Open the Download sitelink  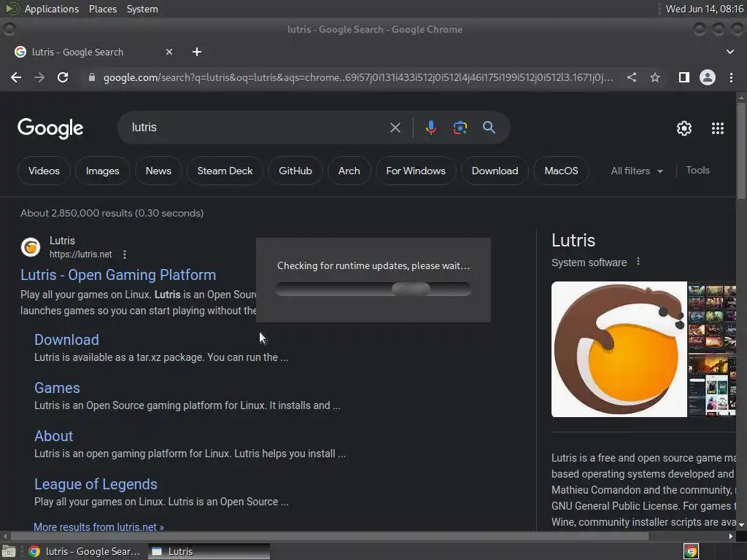[66, 340]
